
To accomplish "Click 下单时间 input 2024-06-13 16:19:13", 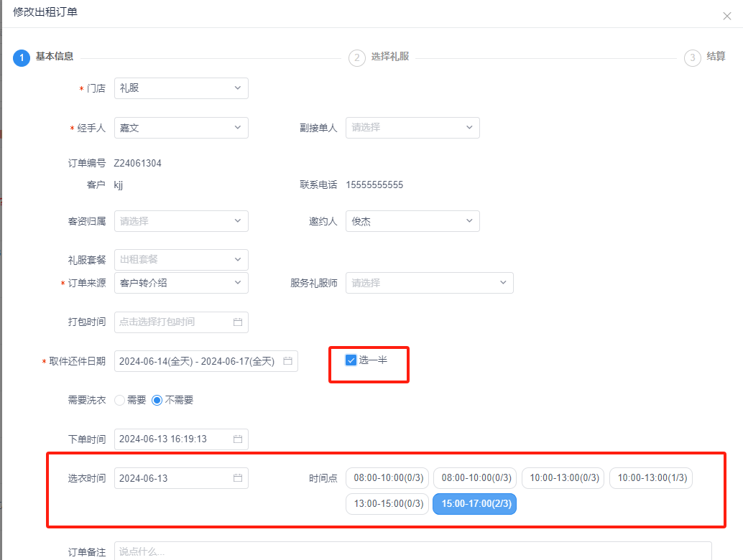I will [x=182, y=439].
